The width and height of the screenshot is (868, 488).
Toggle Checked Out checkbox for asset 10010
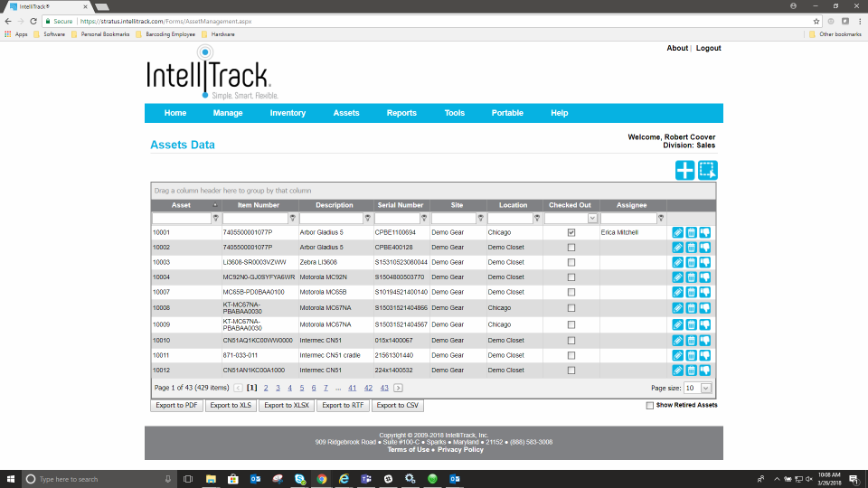coord(571,341)
